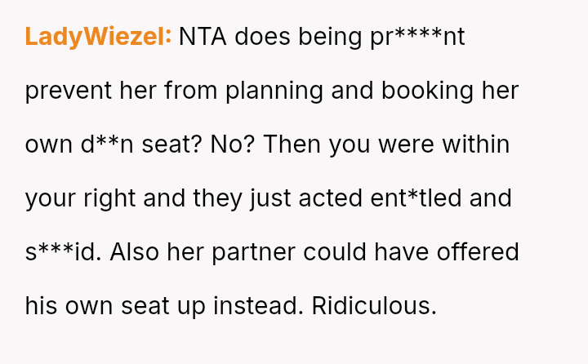Open the LadyWiezel username link
This screenshot has height=364, width=588.
(98, 37)
